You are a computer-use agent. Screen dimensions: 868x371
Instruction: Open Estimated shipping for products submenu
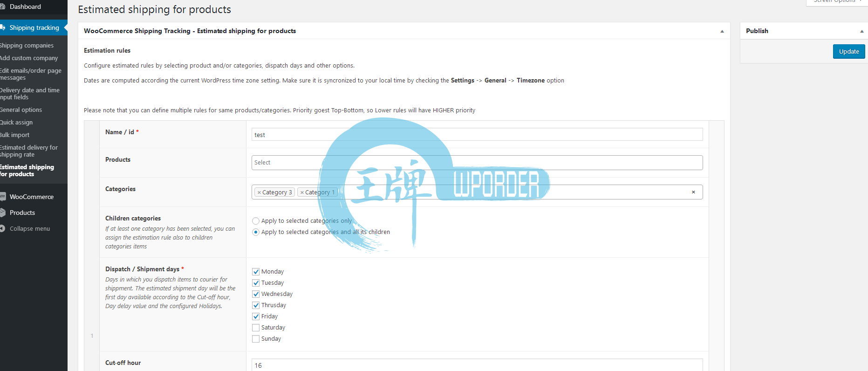[27, 171]
